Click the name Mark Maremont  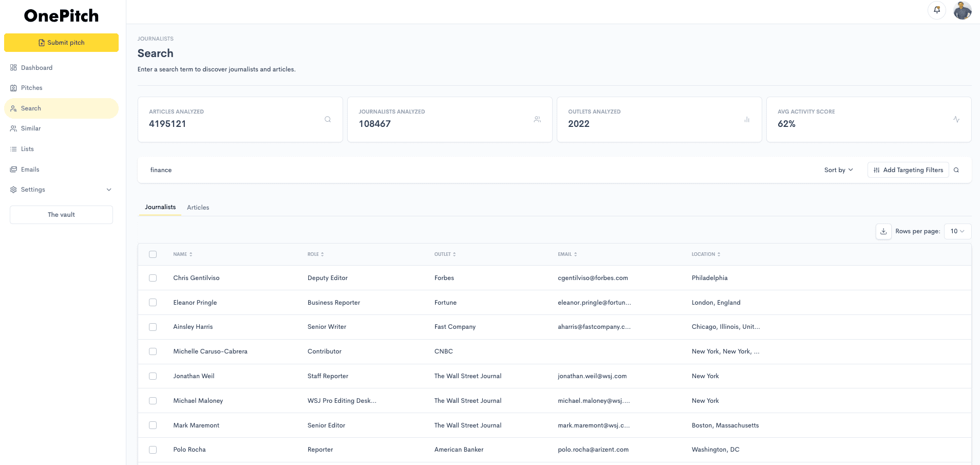[x=196, y=425]
